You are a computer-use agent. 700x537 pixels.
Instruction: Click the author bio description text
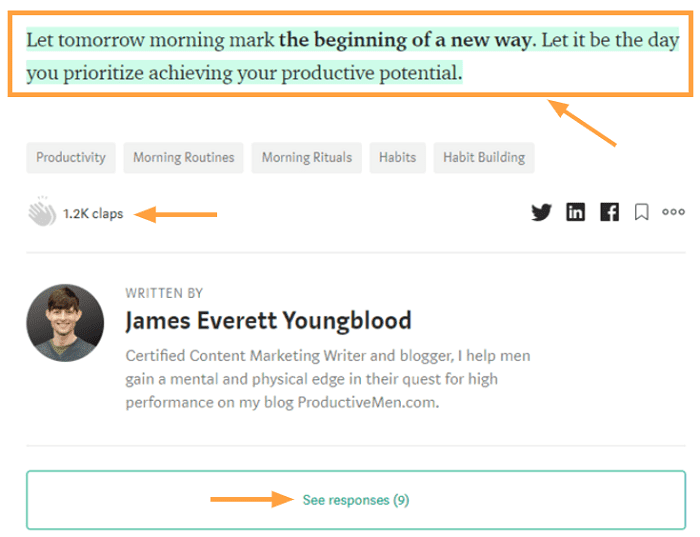326,379
